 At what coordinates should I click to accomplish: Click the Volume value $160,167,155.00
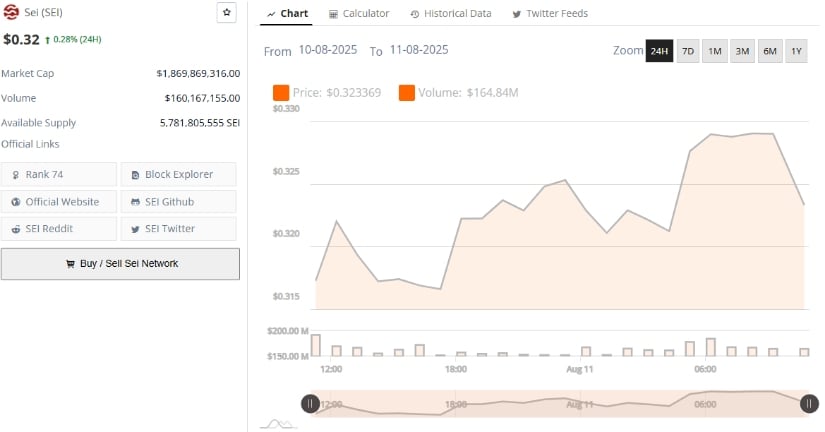point(202,98)
